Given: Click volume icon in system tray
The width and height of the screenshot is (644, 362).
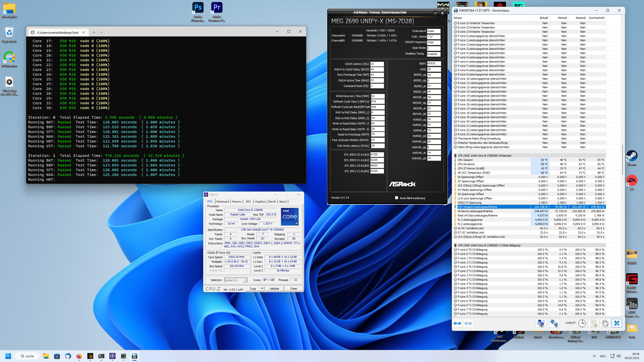Looking at the screenshot, I should [619, 356].
